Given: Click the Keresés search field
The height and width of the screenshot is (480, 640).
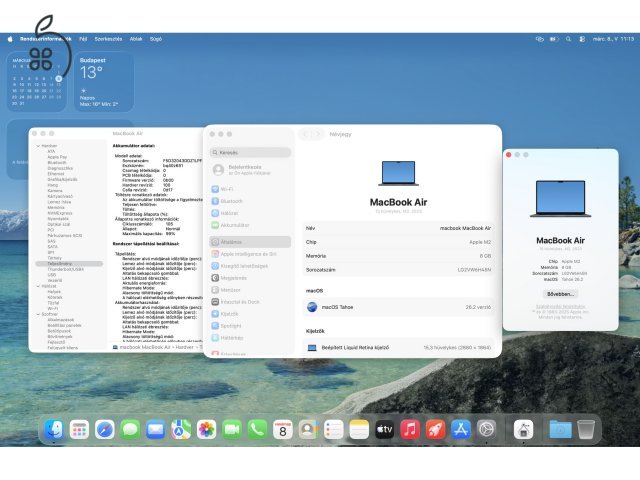Looking at the screenshot, I should click(x=250, y=152).
